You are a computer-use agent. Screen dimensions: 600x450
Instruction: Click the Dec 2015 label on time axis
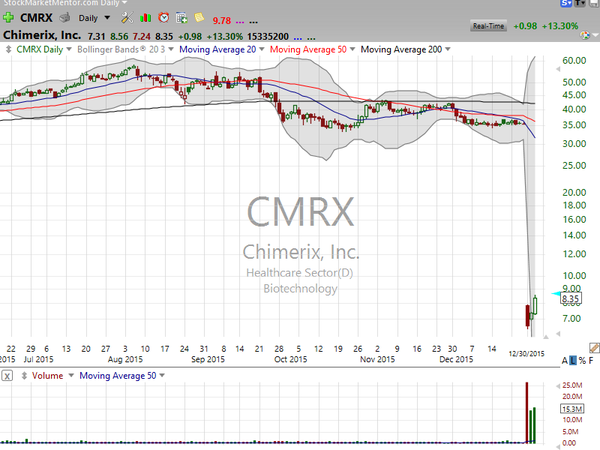point(456,359)
